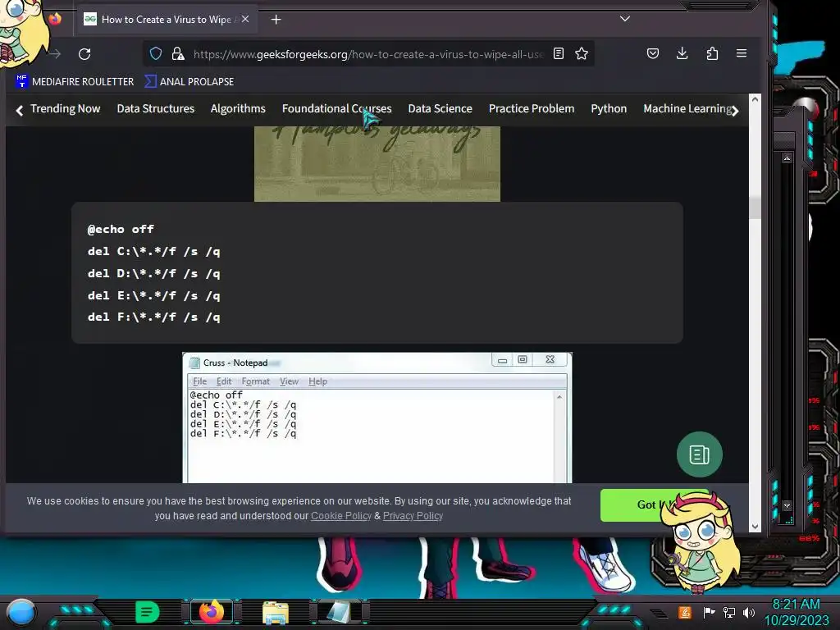Open the ANAL PROLAPSE bookmark
840x630 pixels.
tap(189, 81)
